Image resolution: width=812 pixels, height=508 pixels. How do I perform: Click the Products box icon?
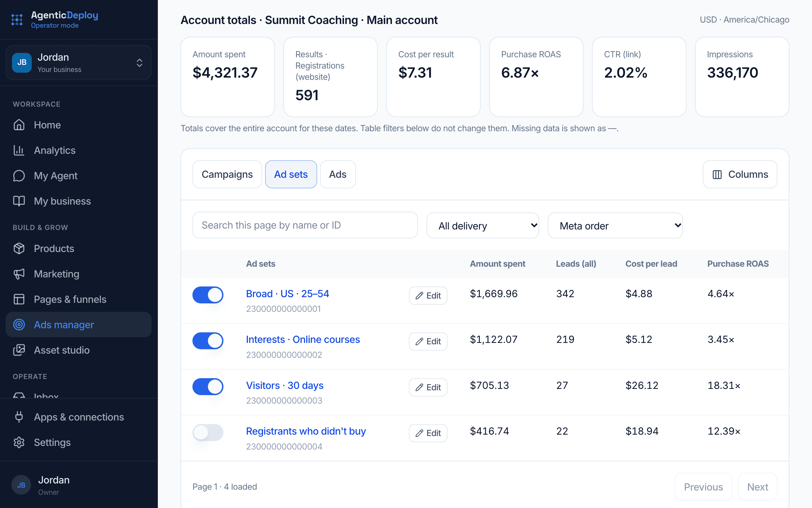click(x=19, y=249)
